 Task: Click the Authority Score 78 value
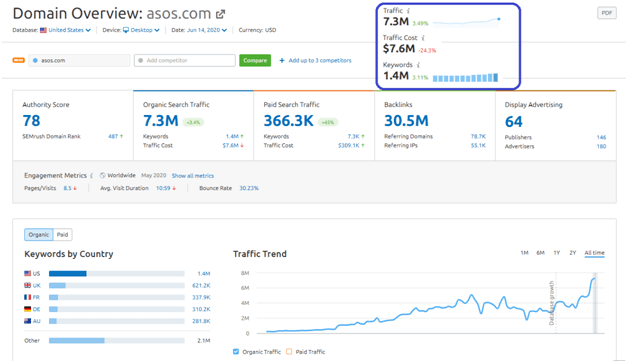click(x=31, y=121)
